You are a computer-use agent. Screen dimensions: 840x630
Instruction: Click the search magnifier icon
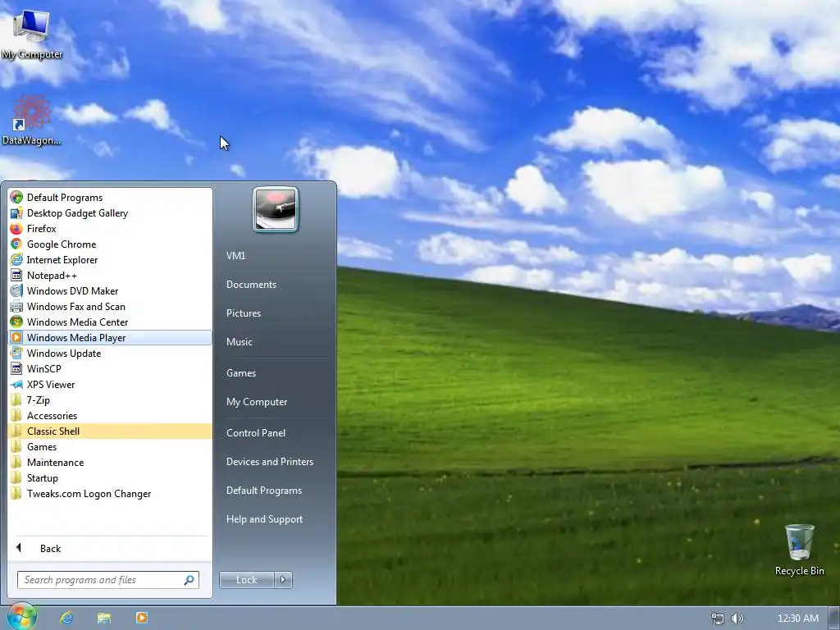(189, 580)
